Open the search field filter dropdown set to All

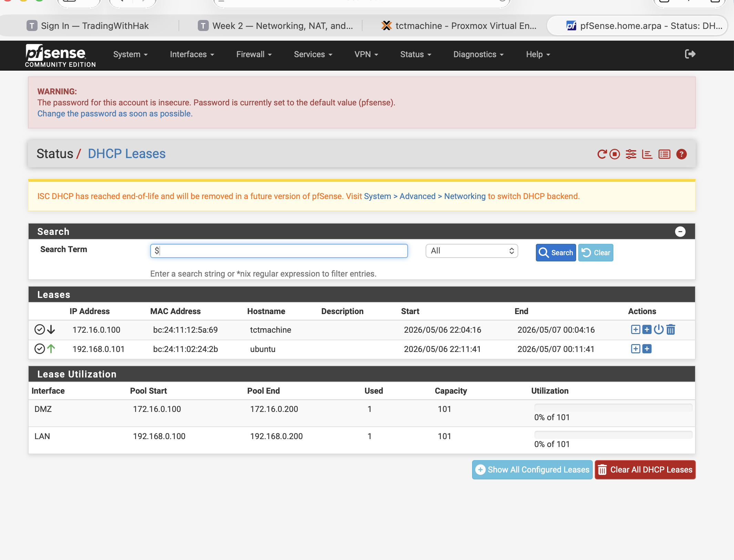coord(472,251)
